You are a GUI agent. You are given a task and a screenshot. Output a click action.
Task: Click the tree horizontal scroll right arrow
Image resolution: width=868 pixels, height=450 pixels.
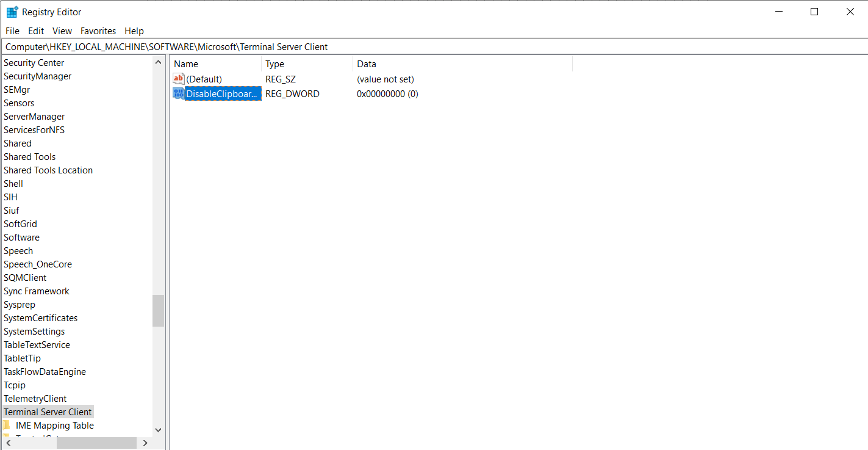pos(145,443)
